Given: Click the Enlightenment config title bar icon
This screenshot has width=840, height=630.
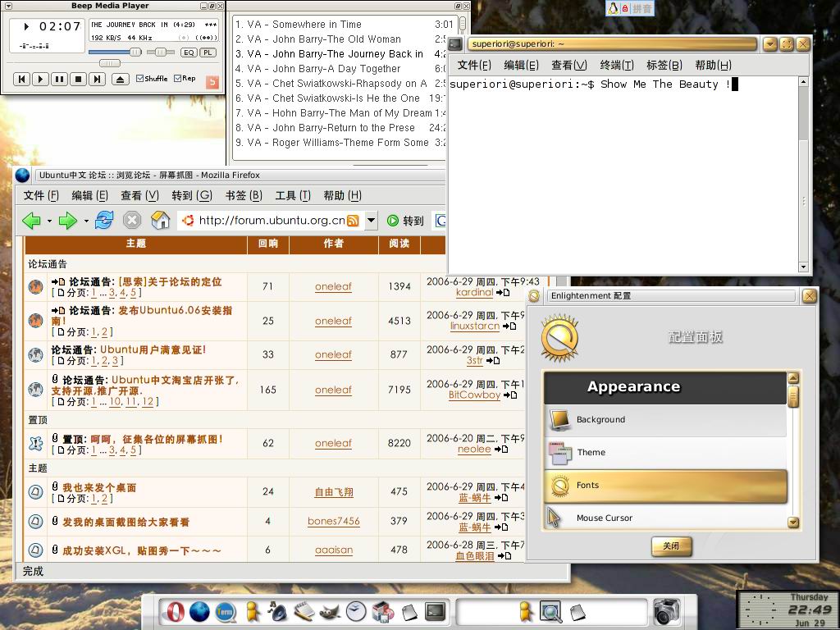Looking at the screenshot, I should coord(534,295).
